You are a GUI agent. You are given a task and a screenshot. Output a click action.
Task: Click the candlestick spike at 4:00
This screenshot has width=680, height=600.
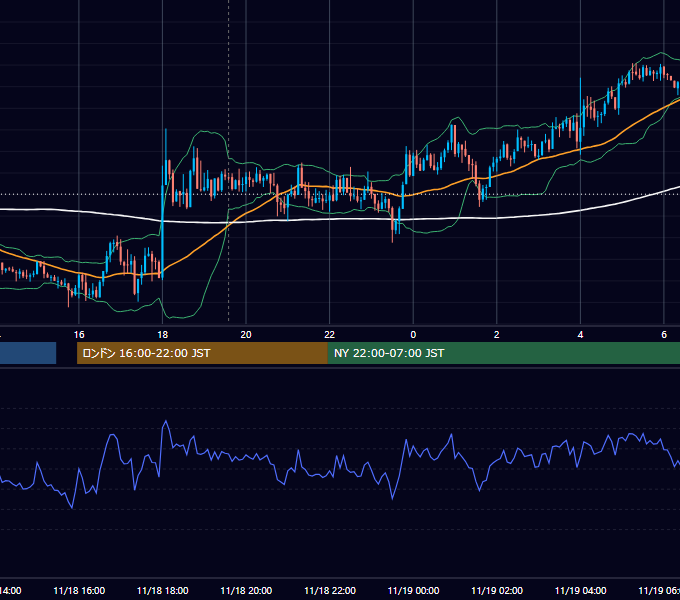click(581, 115)
